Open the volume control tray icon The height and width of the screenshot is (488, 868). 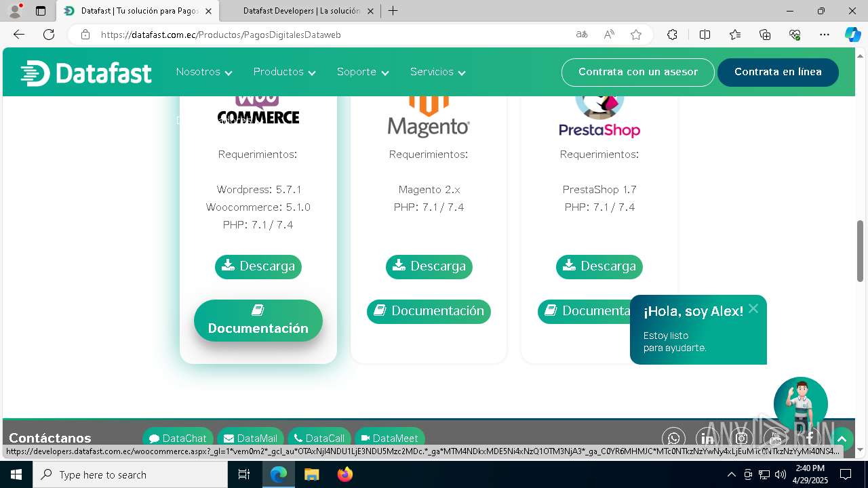click(780, 474)
